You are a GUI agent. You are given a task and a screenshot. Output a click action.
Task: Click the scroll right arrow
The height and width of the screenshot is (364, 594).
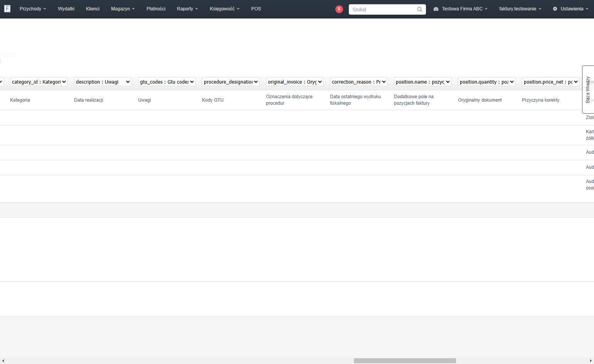tap(591, 361)
